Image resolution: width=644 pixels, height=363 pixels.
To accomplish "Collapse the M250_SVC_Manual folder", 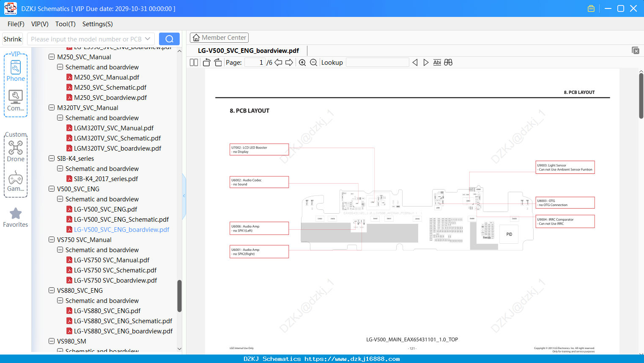I will 52,57.
